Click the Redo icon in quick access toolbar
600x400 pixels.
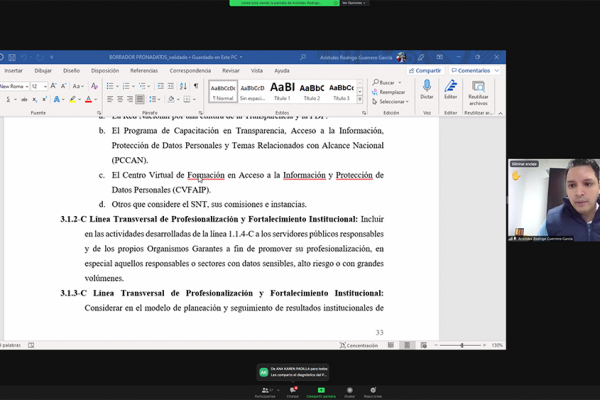tap(40, 57)
